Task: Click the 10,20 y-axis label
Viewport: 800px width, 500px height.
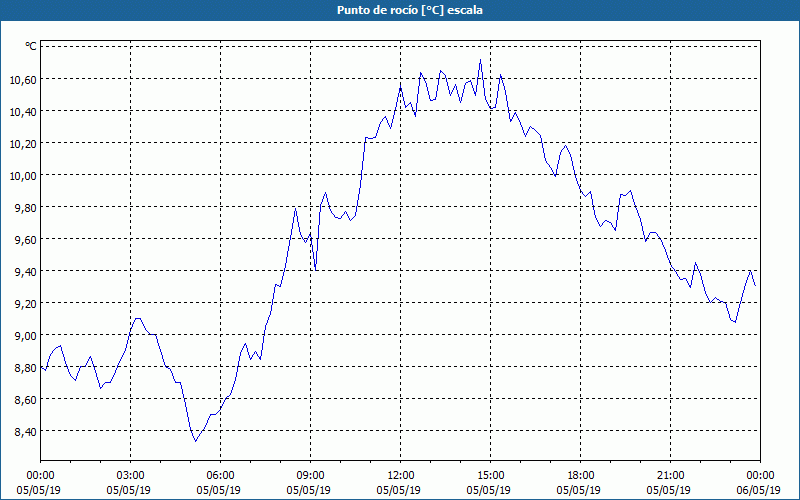Action: point(23,143)
